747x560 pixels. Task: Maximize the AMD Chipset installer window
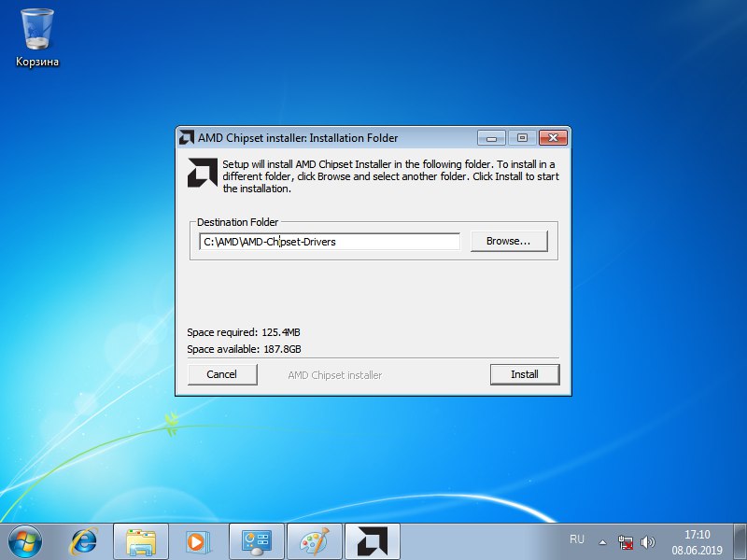point(522,137)
